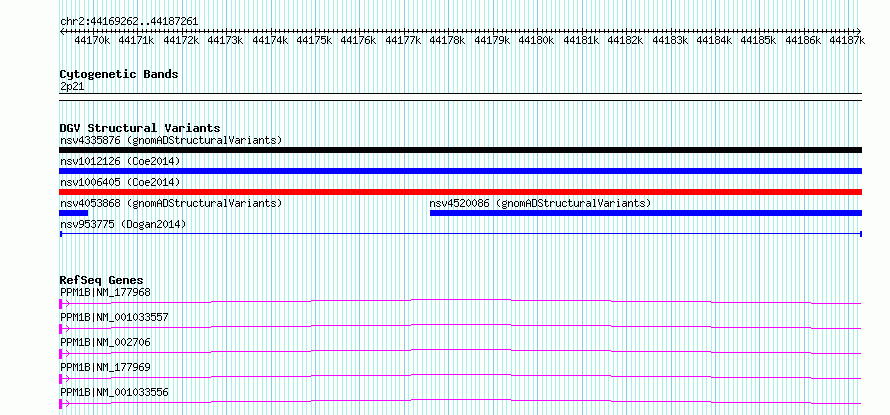
Task: Click the 44175k ruler tick label
Action: point(314,40)
